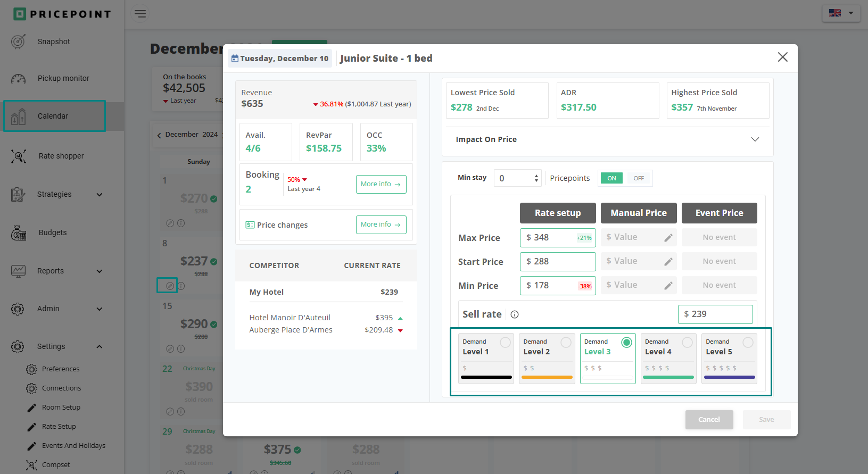Click More info button for Booking
868x474 pixels.
pos(381,184)
